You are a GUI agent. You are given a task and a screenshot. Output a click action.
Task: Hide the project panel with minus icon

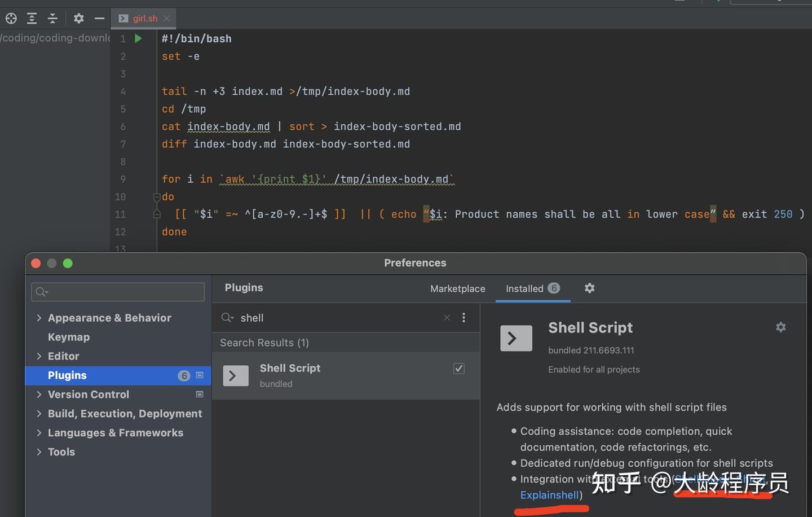tap(100, 19)
